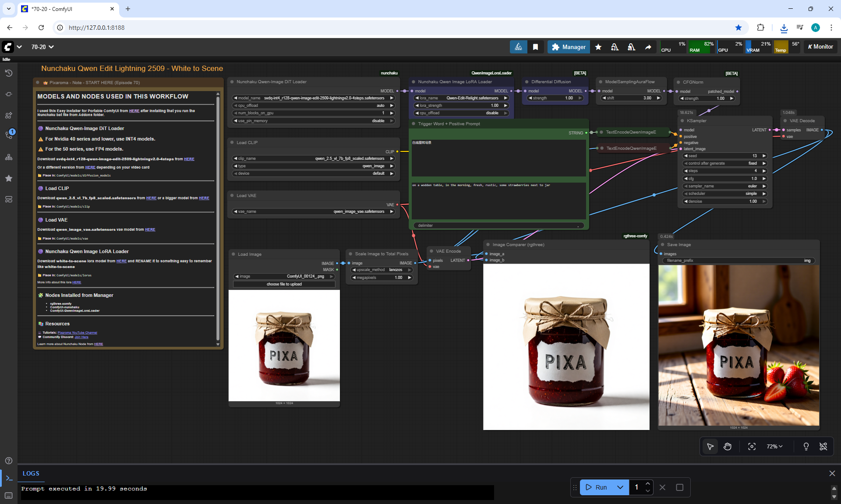Click the lightbulb focus mode icon

click(806, 446)
